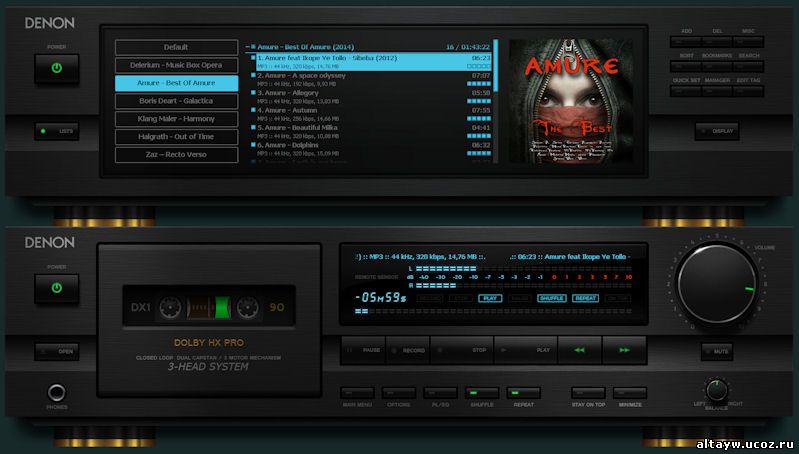
Task: Click the Del button on playlist deck
Action: tap(717, 41)
